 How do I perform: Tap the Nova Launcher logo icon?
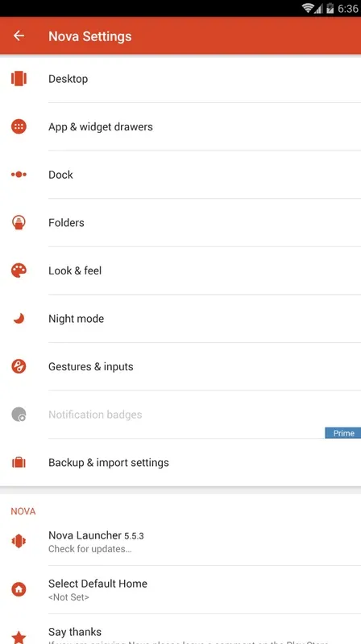pyautogui.click(x=19, y=541)
